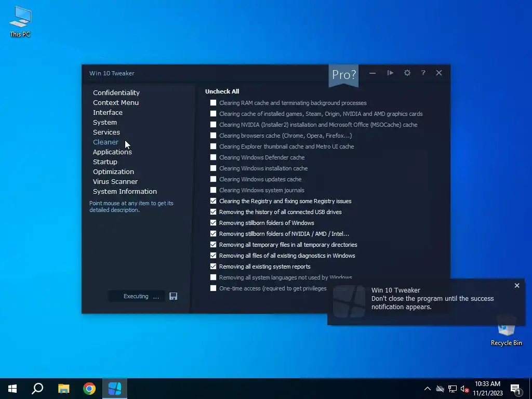Click the cloud sync tray icon
The width and height of the screenshot is (532, 399).
point(440,389)
